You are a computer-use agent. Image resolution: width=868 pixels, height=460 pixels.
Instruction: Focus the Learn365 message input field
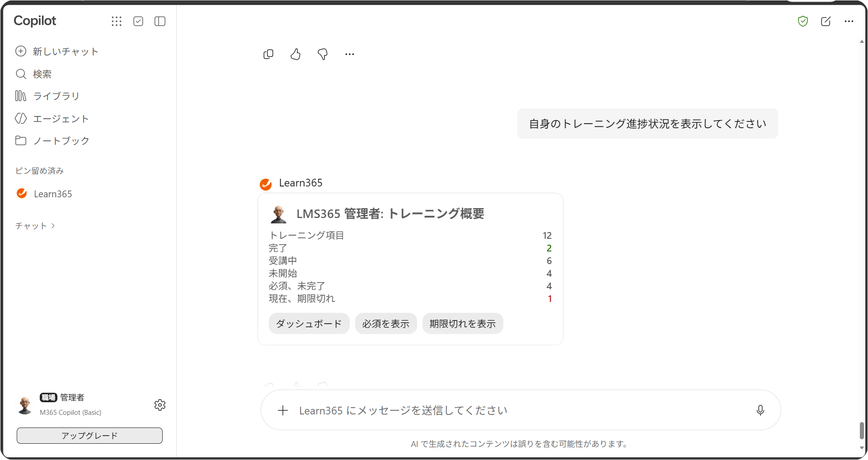521,410
